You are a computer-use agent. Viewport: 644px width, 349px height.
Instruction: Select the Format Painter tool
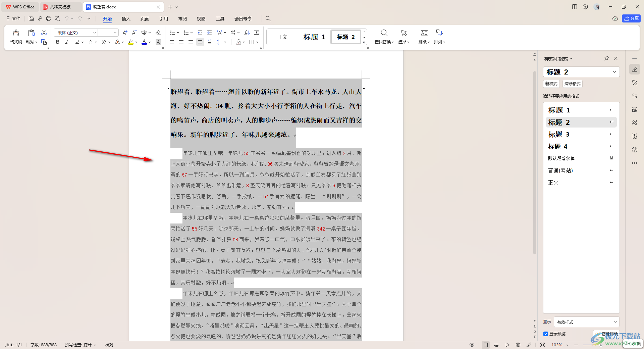point(16,37)
